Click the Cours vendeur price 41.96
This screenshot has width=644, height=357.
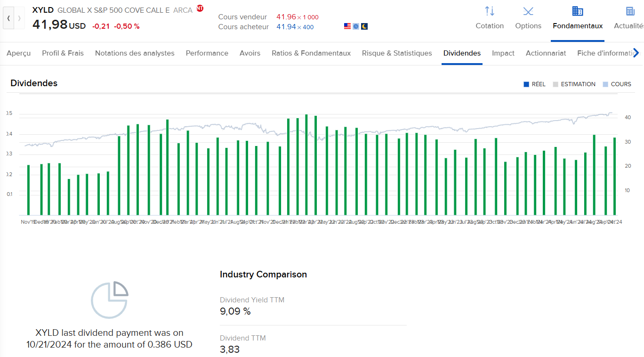(x=286, y=17)
